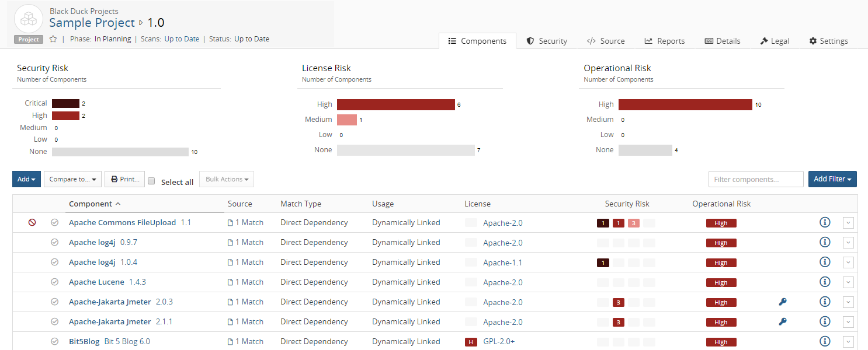The image size is (868, 350).
Task: Open info icon for Apache-Jakarta Jmeter 2.1.1
Action: [825, 321]
